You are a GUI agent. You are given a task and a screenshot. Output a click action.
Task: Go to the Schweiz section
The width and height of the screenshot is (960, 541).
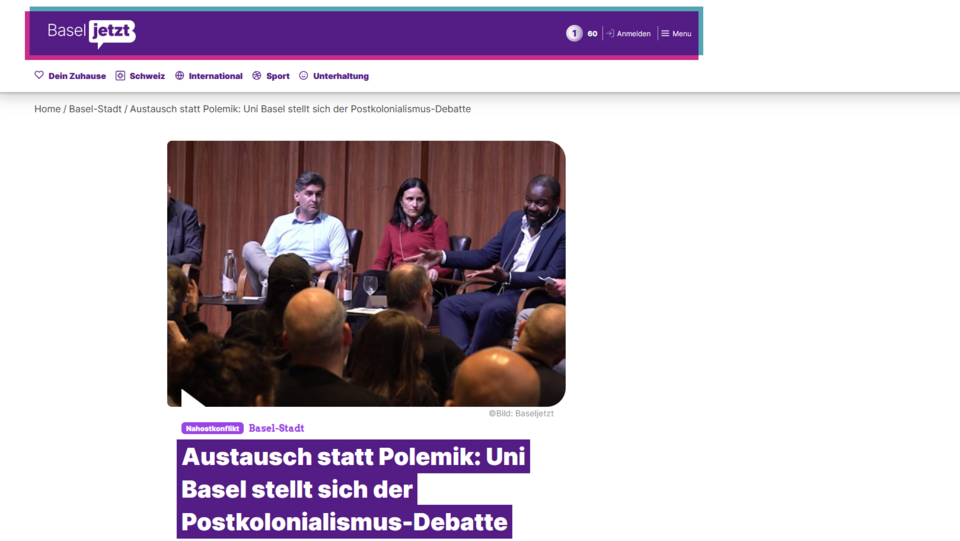147,76
